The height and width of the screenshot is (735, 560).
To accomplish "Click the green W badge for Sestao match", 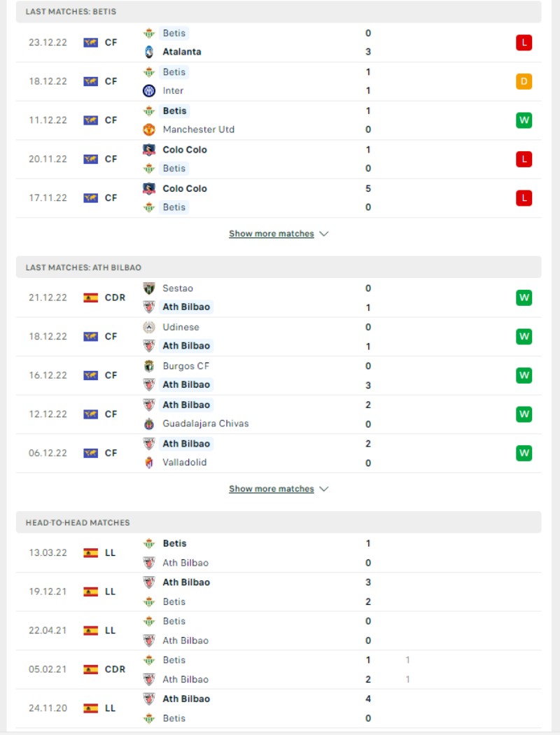I will coord(524,297).
